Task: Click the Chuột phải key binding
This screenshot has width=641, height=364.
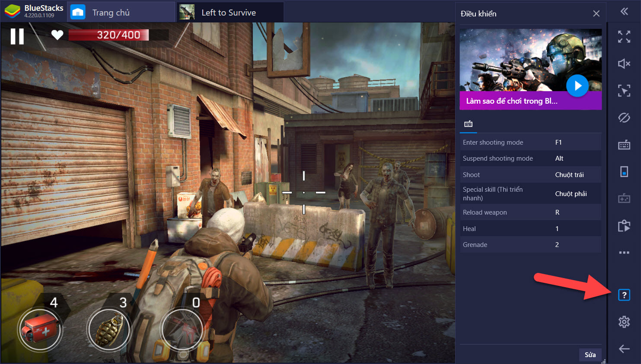Action: click(x=571, y=194)
